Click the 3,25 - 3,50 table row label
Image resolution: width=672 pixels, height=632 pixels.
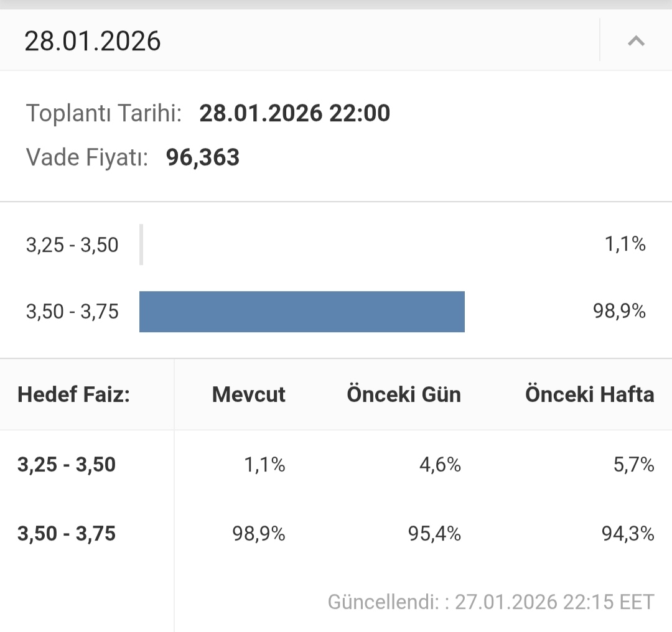tap(67, 465)
